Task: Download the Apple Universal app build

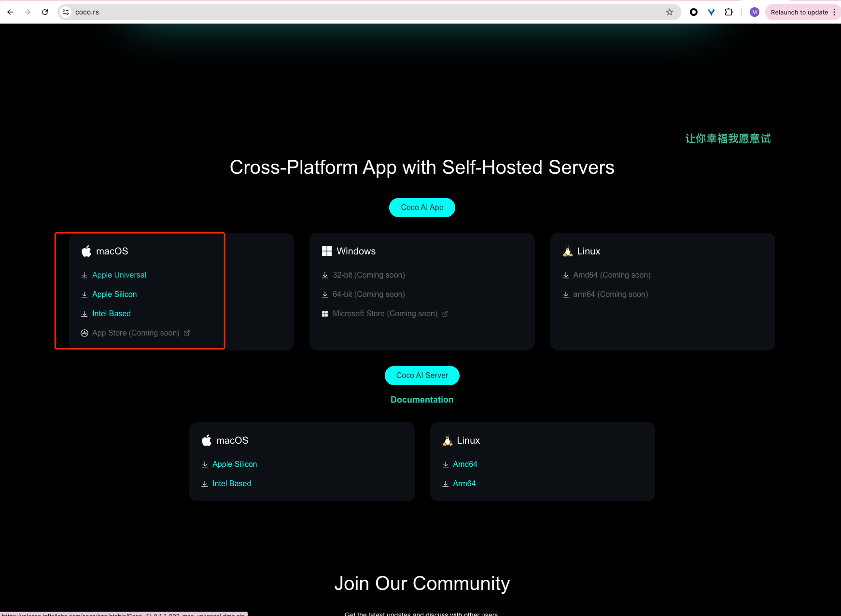Action: click(119, 275)
